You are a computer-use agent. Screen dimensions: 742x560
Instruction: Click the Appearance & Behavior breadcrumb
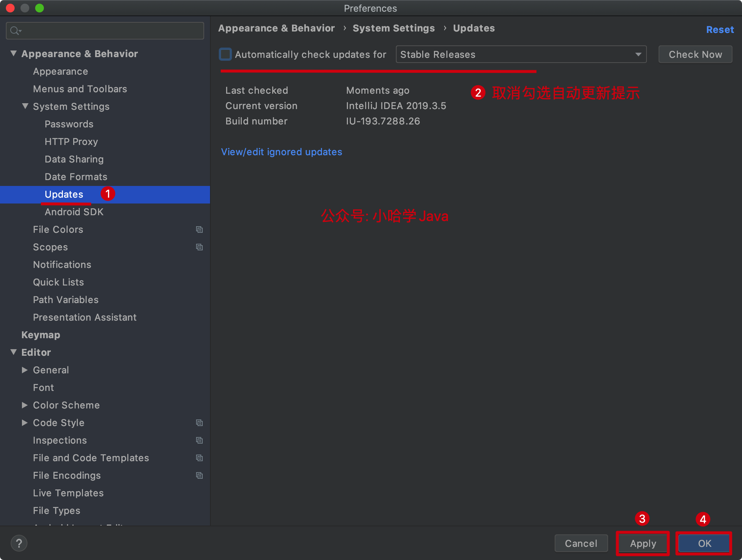(277, 28)
